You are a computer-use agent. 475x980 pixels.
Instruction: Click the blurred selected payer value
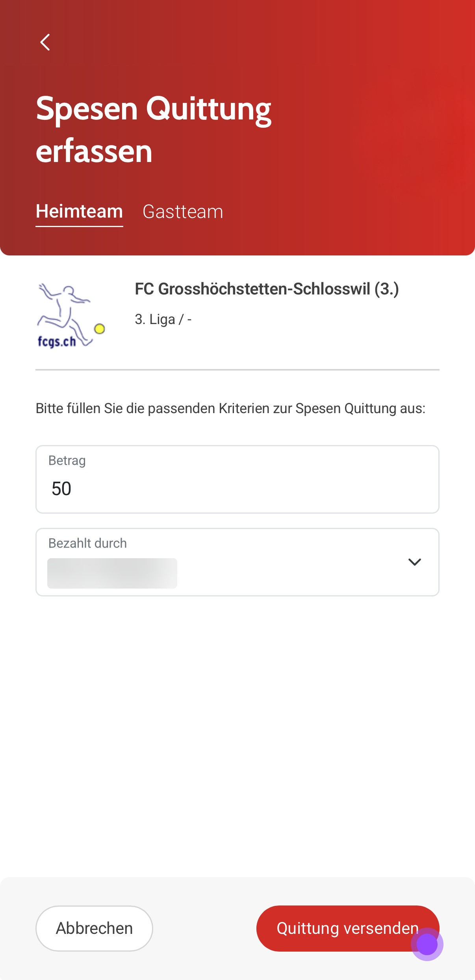pyautogui.click(x=112, y=573)
